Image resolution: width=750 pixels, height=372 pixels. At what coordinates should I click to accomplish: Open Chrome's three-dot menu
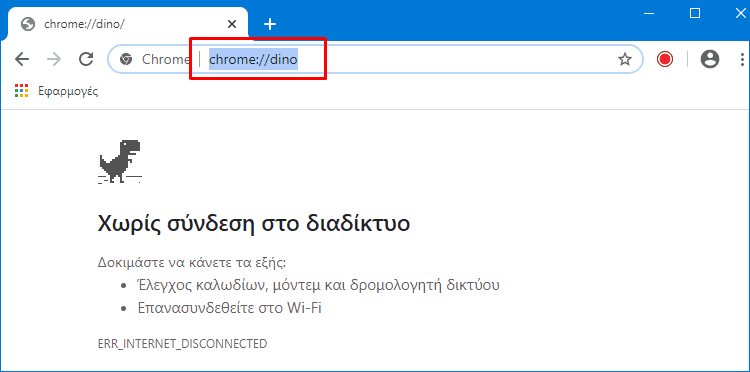[x=742, y=59]
